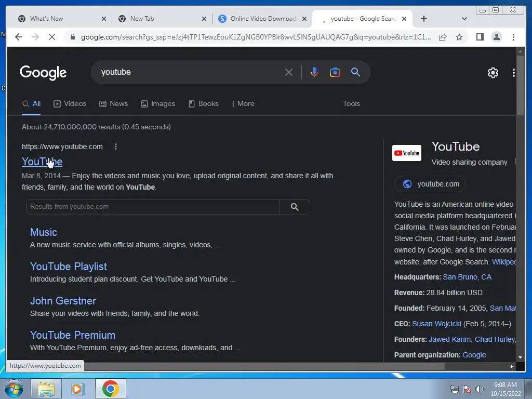The image size is (532, 399).
Task: Open Windows Explorer from the taskbar
Action: click(46, 389)
